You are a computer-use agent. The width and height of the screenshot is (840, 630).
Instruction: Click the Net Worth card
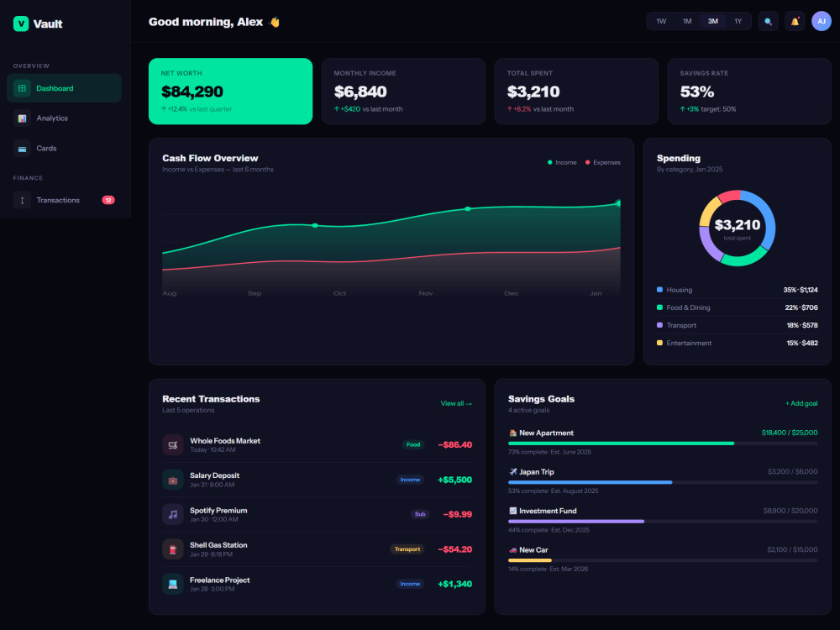click(x=230, y=92)
